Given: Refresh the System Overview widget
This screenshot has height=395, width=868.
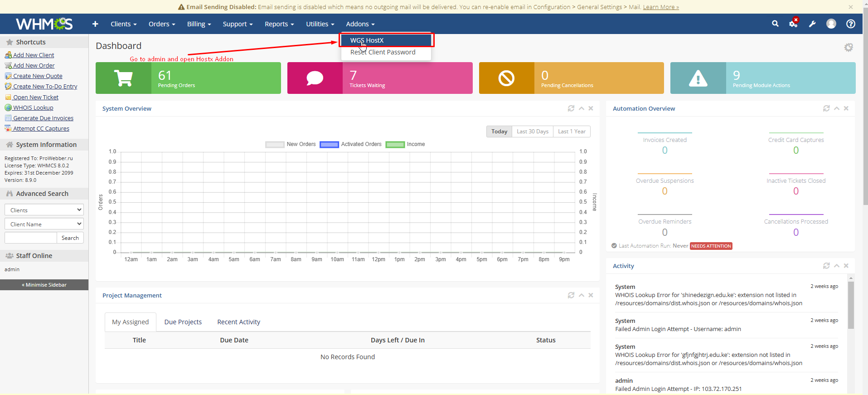Looking at the screenshot, I should pyautogui.click(x=571, y=108).
